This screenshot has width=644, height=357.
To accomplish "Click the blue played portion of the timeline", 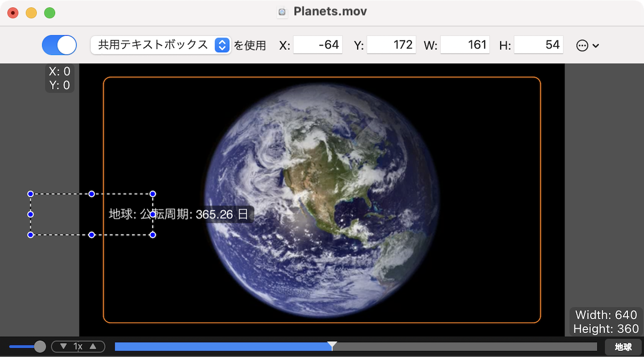I will point(223,347).
